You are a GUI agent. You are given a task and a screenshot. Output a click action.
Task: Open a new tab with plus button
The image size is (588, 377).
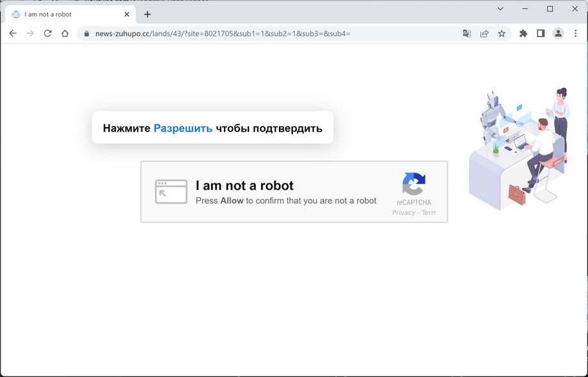(x=147, y=14)
